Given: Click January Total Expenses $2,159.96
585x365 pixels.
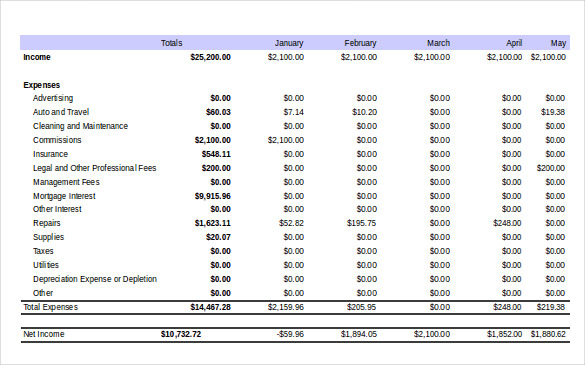Looking at the screenshot, I should (x=286, y=307).
